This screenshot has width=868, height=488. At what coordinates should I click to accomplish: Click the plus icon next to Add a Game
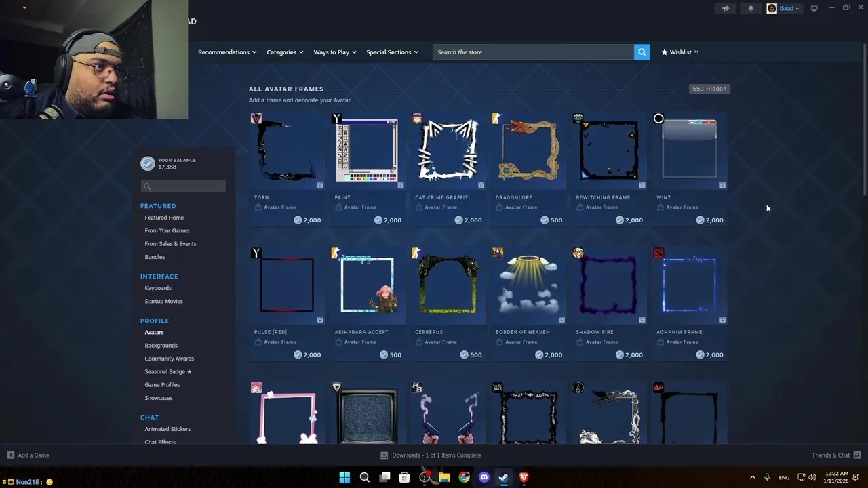click(x=10, y=455)
